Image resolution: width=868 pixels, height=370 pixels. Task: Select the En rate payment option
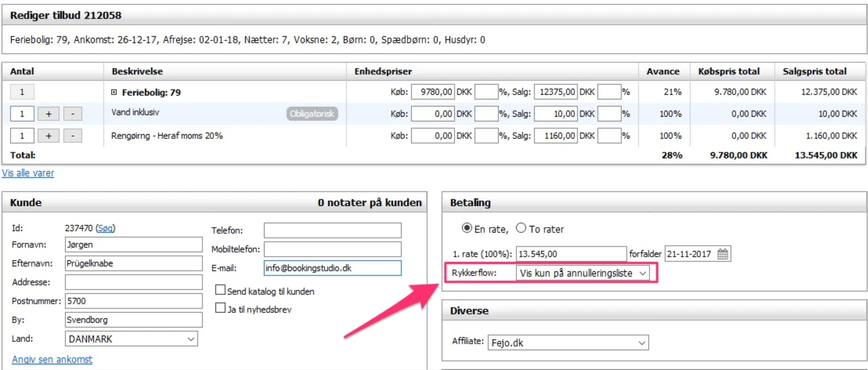(x=467, y=228)
